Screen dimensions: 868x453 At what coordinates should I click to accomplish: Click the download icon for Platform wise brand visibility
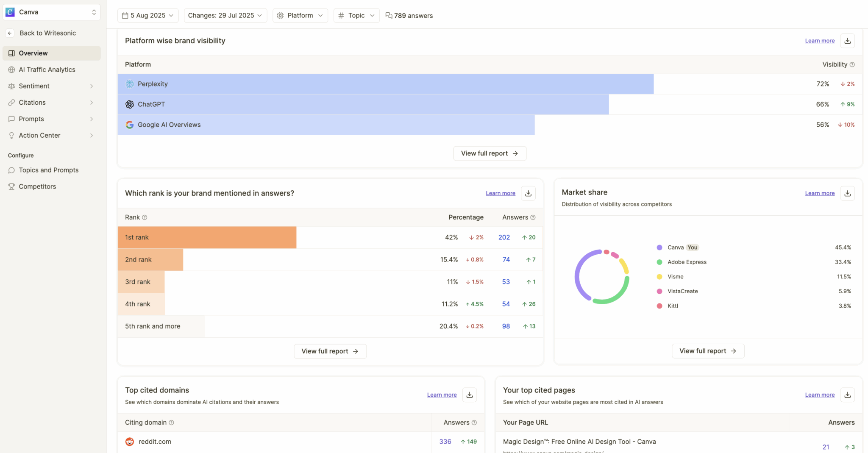coord(847,40)
